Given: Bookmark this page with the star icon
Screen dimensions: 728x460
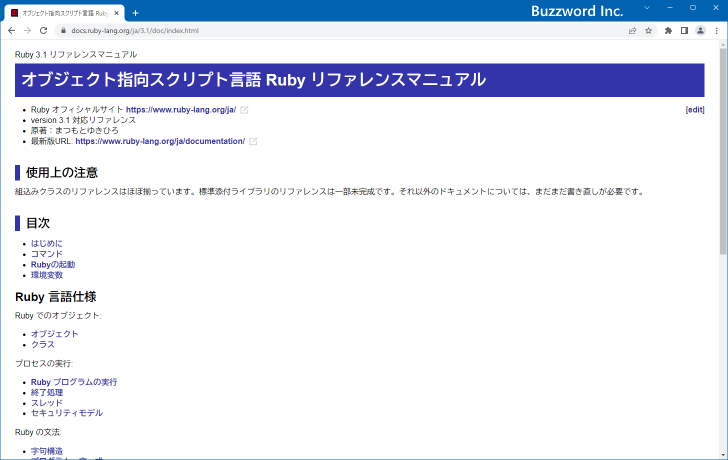Looking at the screenshot, I should (x=649, y=31).
